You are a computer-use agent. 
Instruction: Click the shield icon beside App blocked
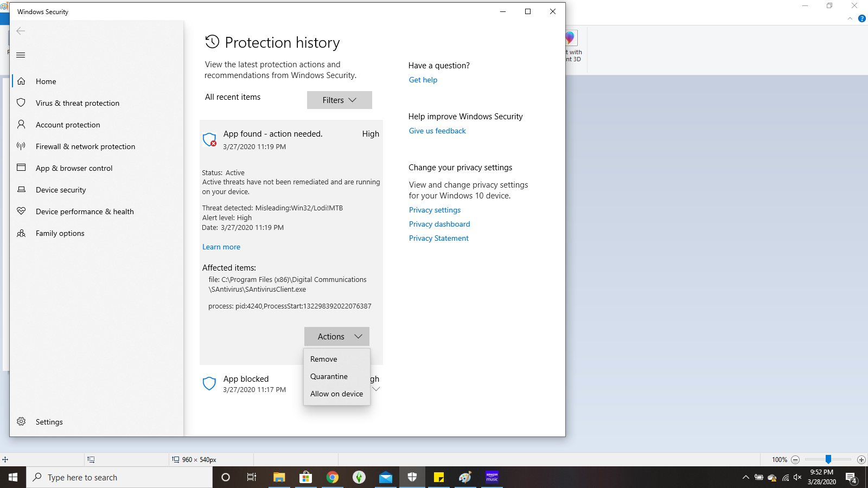click(x=209, y=384)
